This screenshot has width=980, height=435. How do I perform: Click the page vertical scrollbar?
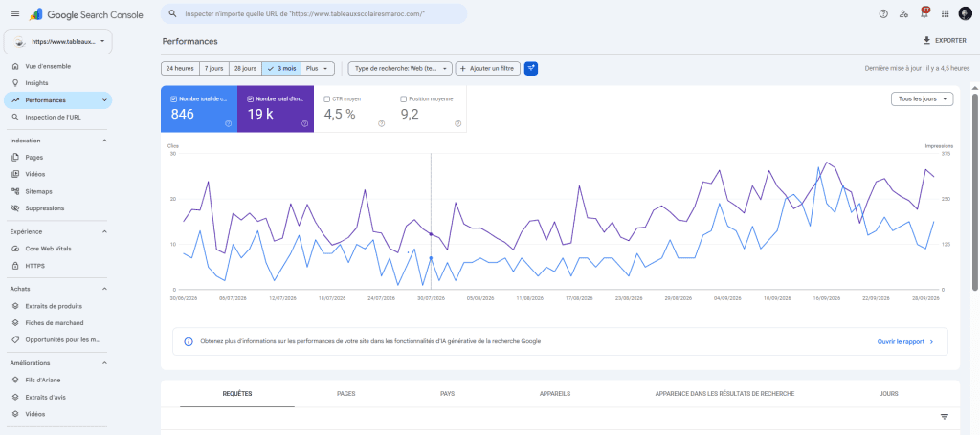975,191
